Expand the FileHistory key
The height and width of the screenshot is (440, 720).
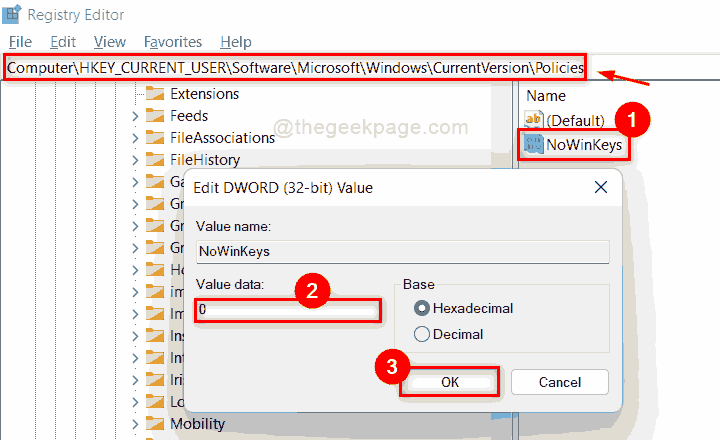click(135, 160)
